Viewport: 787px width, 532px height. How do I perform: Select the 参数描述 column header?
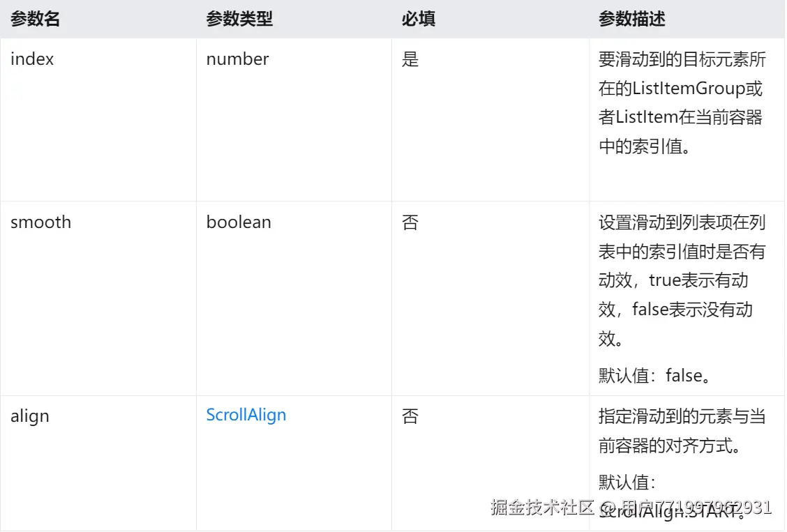tap(631, 19)
